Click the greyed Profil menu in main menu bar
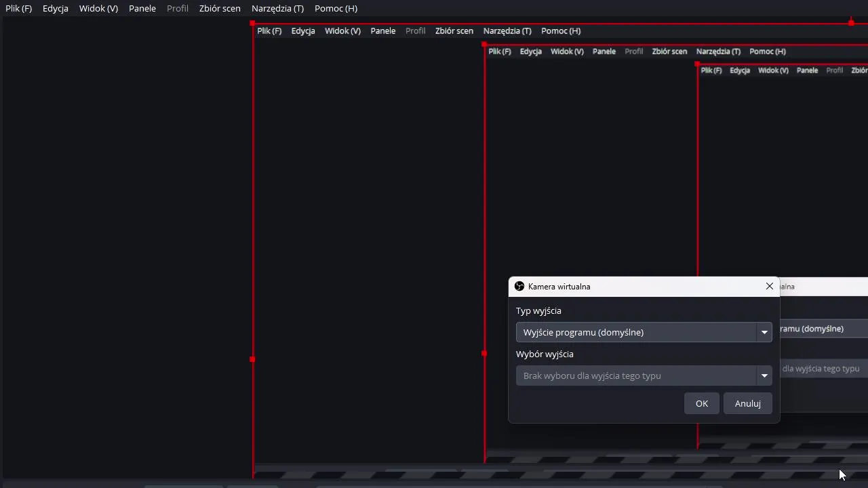Viewport: 868px width, 488px height. (x=178, y=9)
